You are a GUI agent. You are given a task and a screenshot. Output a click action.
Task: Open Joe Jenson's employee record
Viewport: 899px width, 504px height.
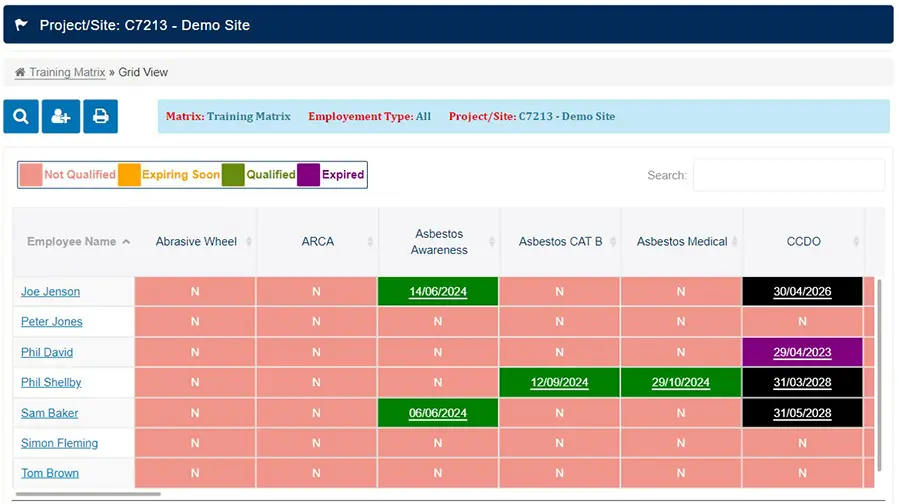50,292
